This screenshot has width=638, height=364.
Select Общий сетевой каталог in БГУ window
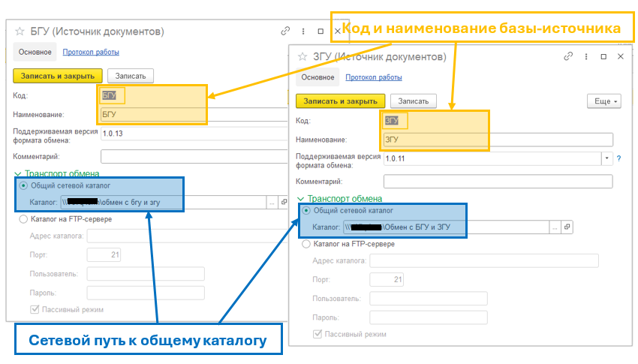point(23,186)
